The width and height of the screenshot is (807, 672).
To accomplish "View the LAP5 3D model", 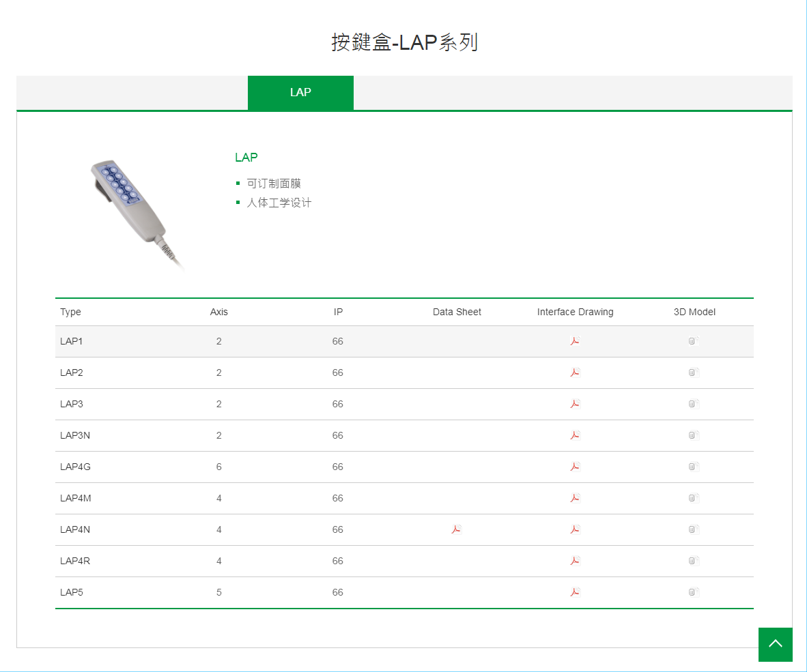I will point(693,591).
